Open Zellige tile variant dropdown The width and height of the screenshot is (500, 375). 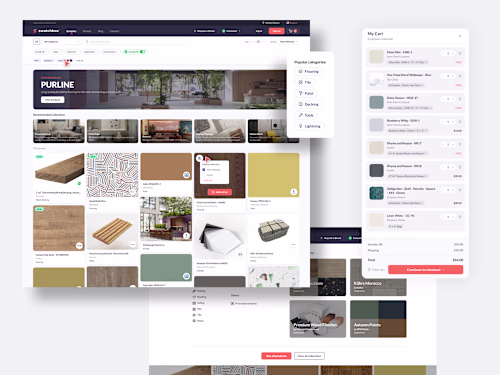[406, 203]
